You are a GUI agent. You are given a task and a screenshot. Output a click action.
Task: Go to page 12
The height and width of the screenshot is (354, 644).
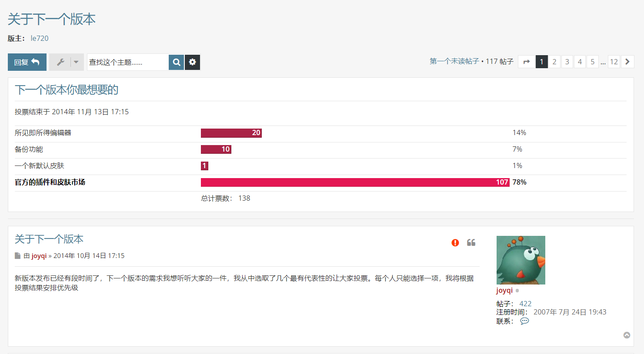click(x=614, y=62)
